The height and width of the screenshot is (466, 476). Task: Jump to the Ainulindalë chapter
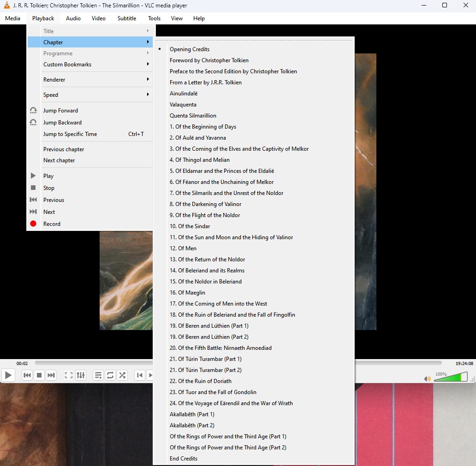tap(254, 94)
